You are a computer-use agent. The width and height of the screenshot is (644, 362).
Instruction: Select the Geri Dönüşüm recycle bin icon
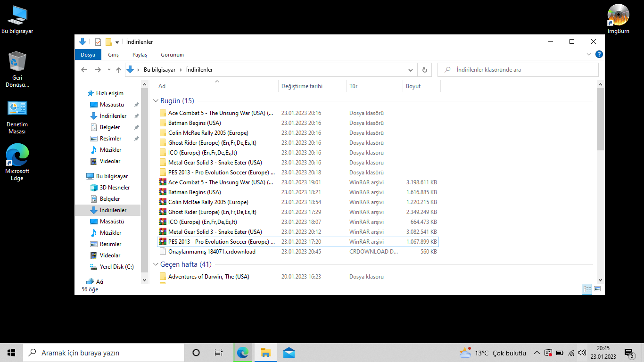point(17,70)
